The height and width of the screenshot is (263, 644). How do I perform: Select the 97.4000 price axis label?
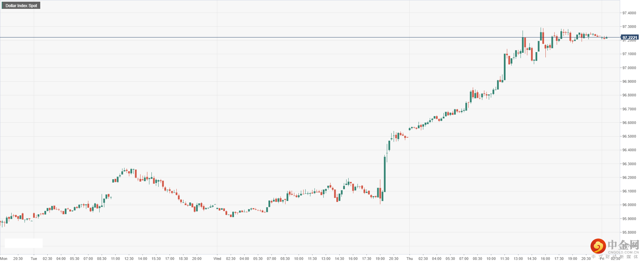pos(629,13)
